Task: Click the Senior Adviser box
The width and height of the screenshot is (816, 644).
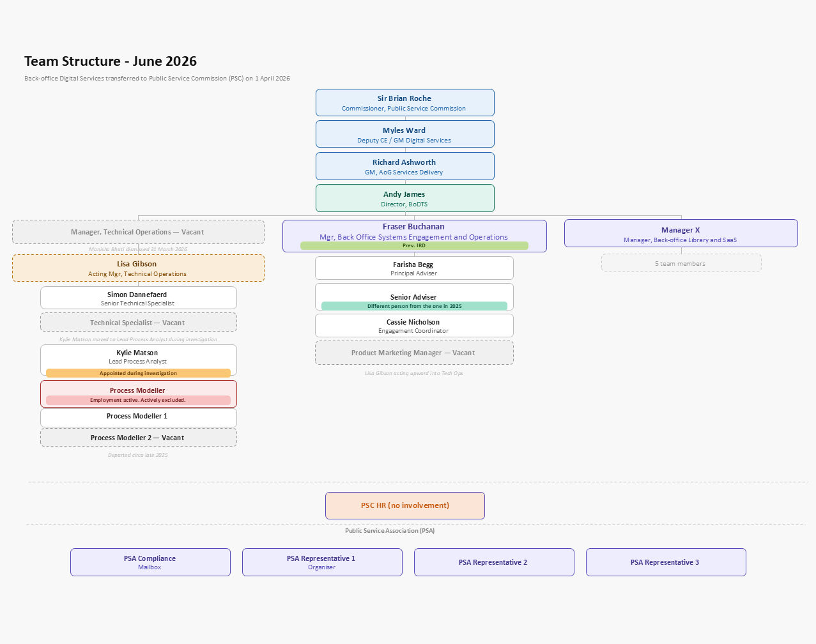Action: pos(414,297)
